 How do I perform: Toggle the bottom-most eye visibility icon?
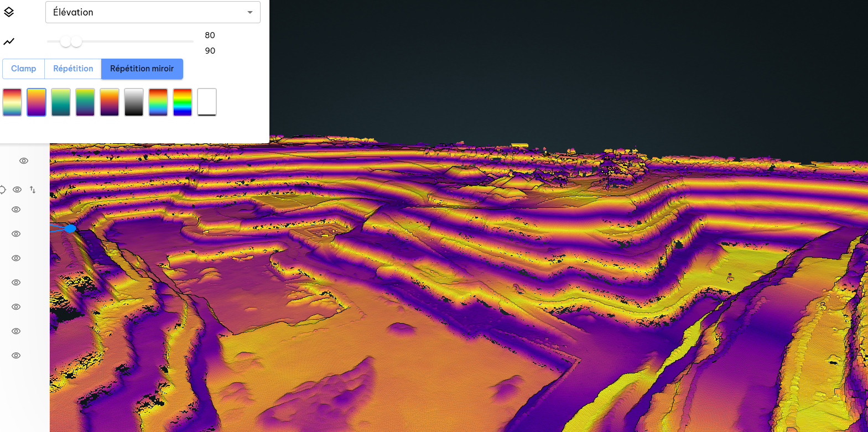point(16,356)
